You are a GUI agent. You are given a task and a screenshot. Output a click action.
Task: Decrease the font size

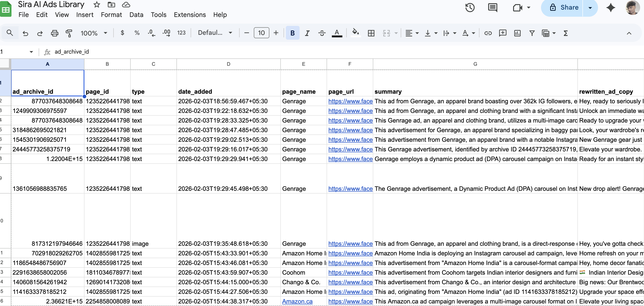[246, 33]
